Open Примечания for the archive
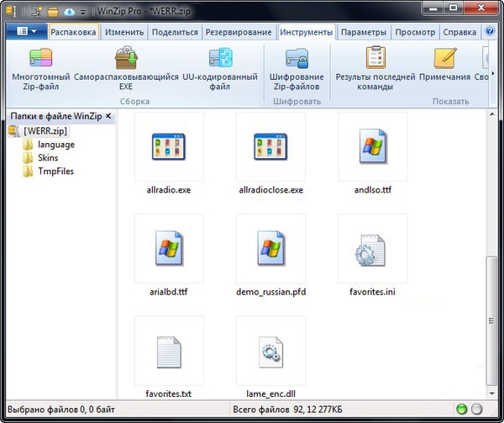 click(x=445, y=64)
